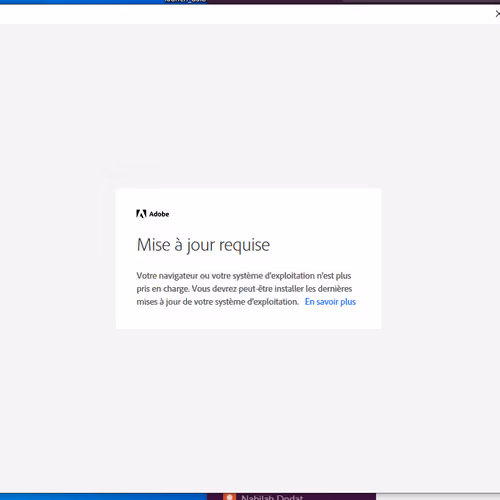The image size is (500, 500).
Task: Select the 'Mise à jour requise' heading
Action: (203, 245)
